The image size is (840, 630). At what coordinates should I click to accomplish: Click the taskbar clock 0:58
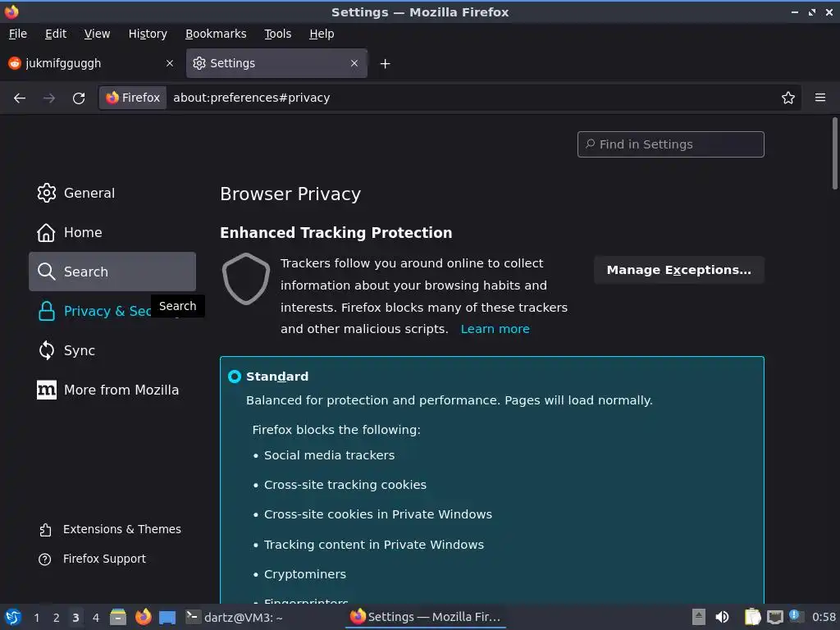coord(824,617)
